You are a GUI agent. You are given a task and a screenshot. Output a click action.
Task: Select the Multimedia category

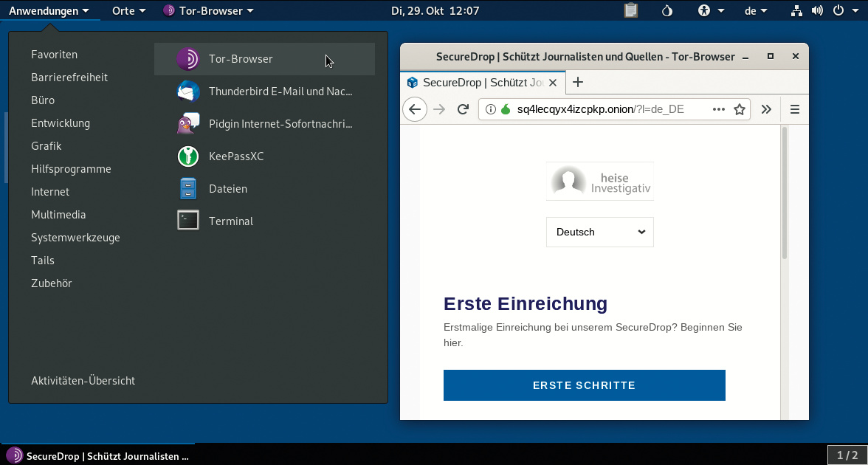(58, 215)
